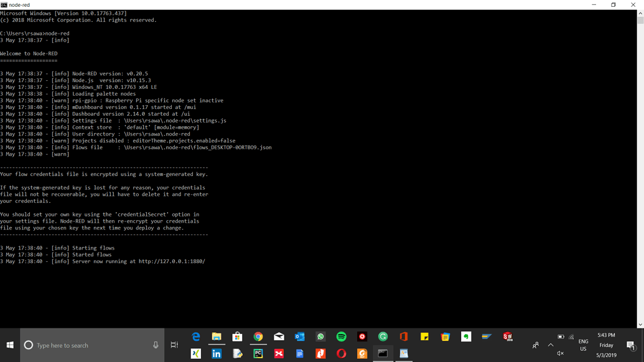Expand the hidden system tray icons
This screenshot has height=362, width=644.
[551, 345]
